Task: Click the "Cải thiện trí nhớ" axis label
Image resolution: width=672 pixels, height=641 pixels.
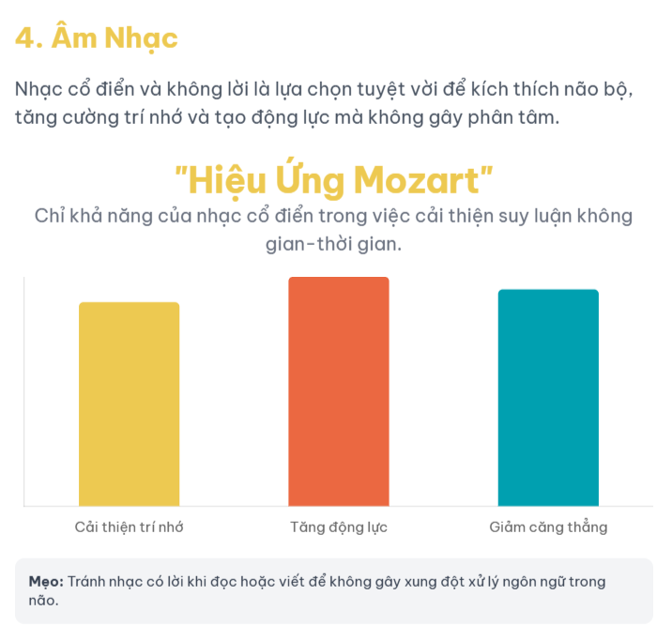Action: tap(129, 527)
